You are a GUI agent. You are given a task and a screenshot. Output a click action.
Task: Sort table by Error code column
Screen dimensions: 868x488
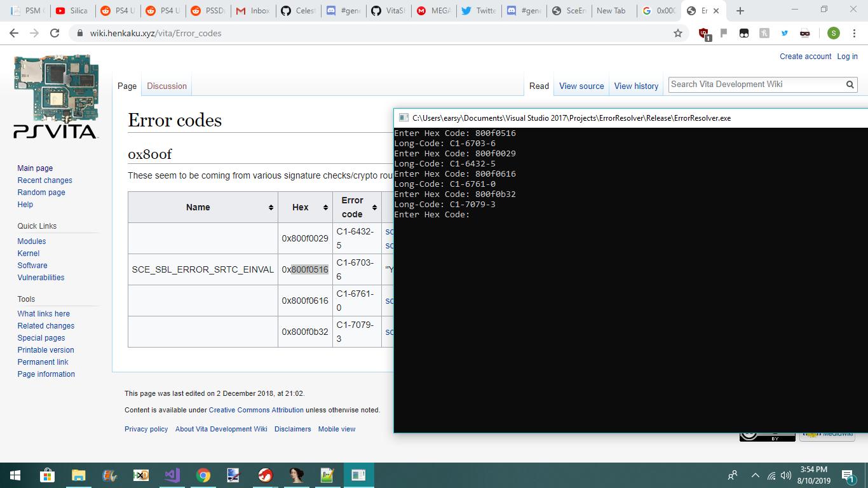point(374,207)
